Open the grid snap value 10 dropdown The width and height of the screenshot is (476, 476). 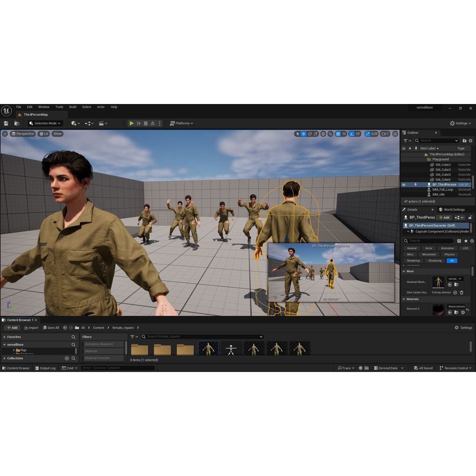[x=344, y=134]
